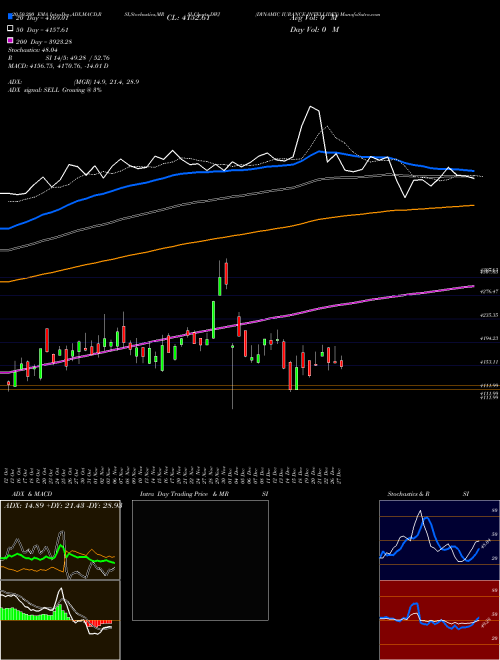Open the red RSI chart panel
Screen dimensions: 500x660
click(x=439, y=620)
